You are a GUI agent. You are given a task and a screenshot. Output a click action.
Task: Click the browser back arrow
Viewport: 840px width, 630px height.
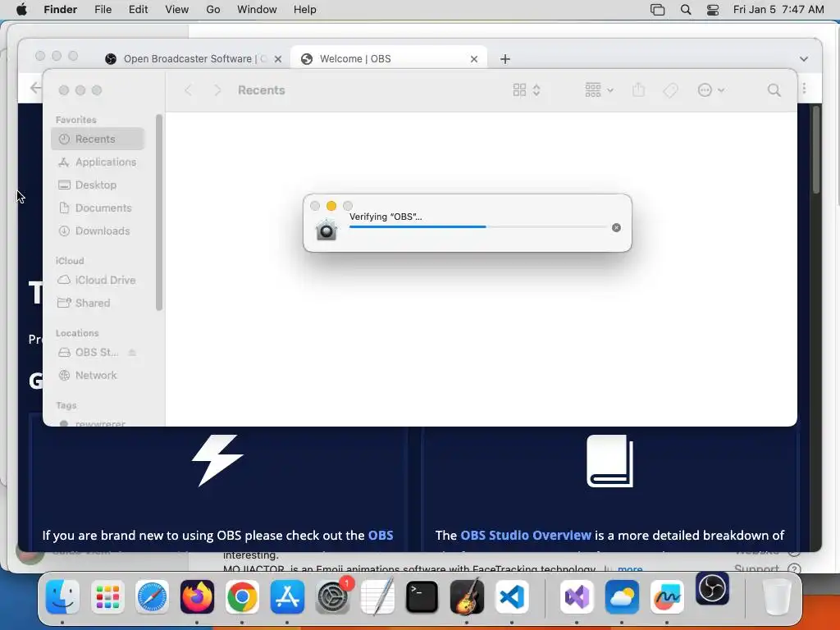point(35,88)
